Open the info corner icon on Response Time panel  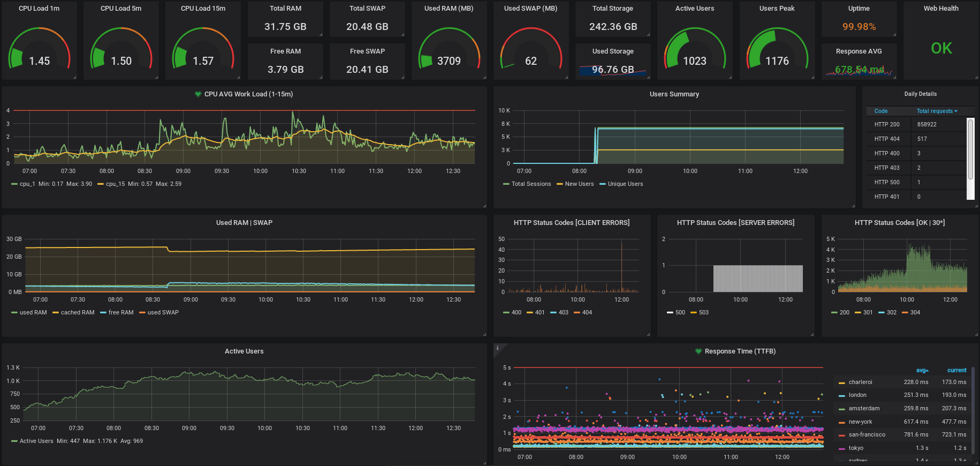pyautogui.click(x=497, y=348)
